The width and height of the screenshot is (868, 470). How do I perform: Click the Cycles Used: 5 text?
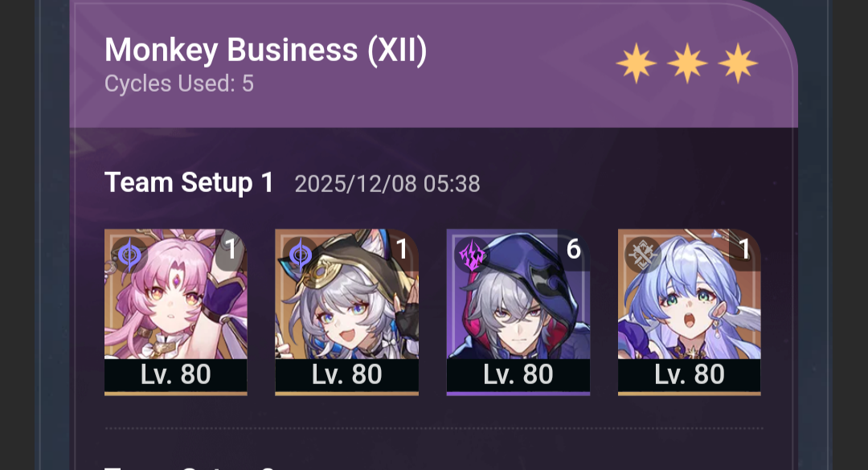(x=178, y=84)
